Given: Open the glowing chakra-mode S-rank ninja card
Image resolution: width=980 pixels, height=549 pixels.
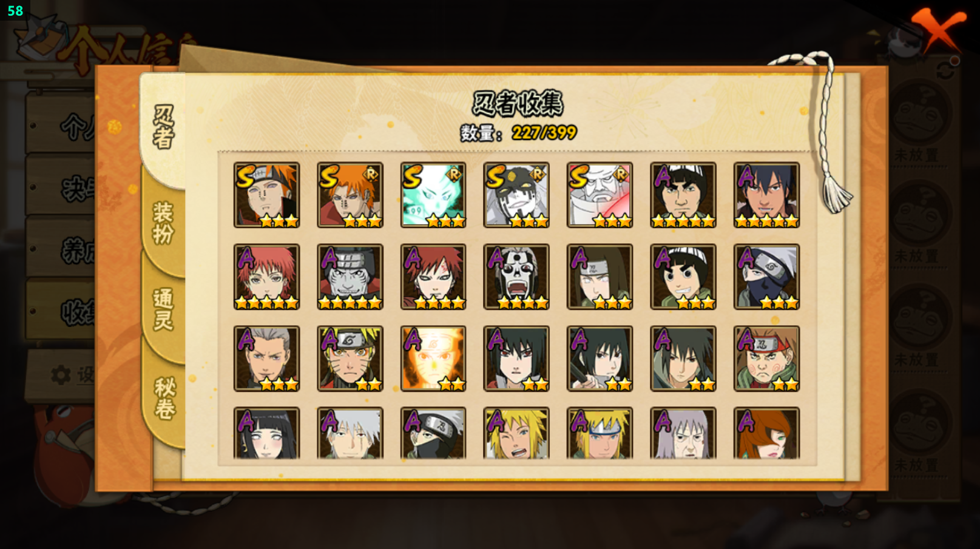Looking at the screenshot, I should pyautogui.click(x=433, y=195).
